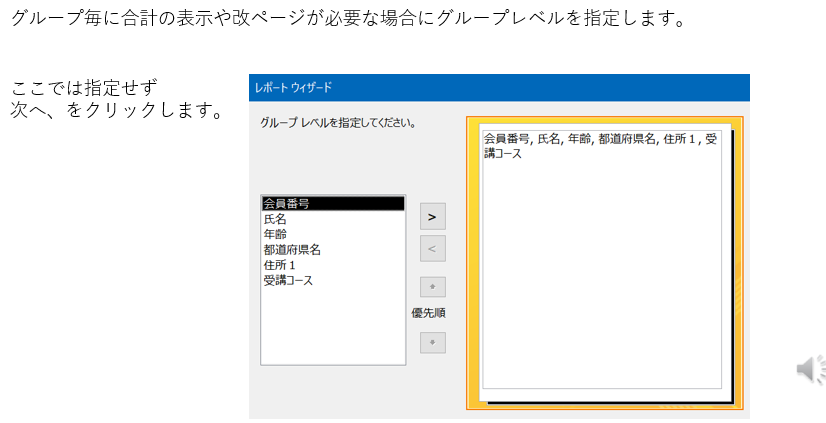Select 会員番号 in the field list
Screen dimensions: 826x423
pos(286,204)
